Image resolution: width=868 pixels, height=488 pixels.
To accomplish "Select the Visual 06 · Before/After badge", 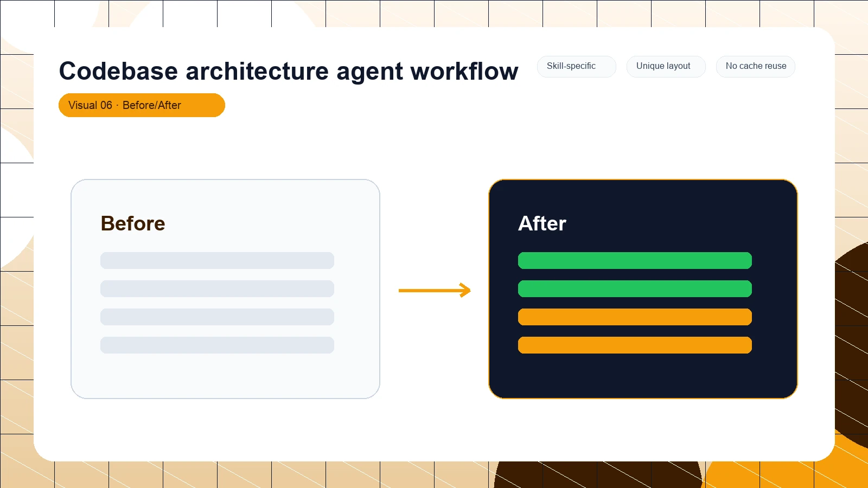I will [142, 105].
